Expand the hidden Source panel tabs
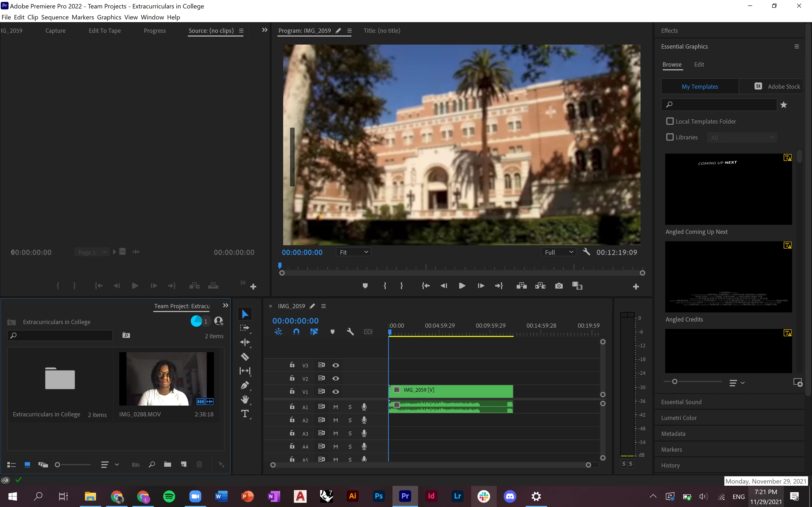Viewport: 812px width, 507px height. click(265, 30)
